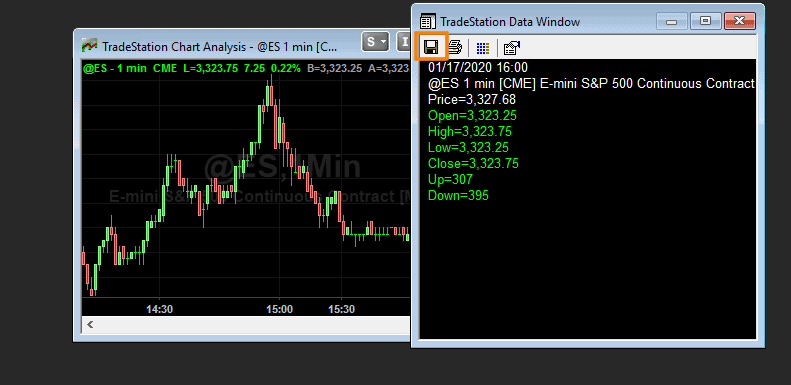Print the Data Window with the printer icon
The image size is (791, 385).
(456, 47)
